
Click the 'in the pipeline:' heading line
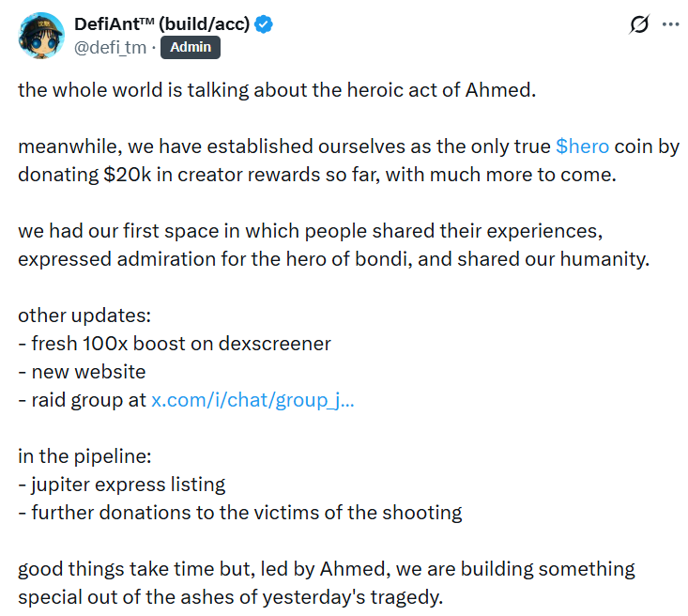pos(84,456)
